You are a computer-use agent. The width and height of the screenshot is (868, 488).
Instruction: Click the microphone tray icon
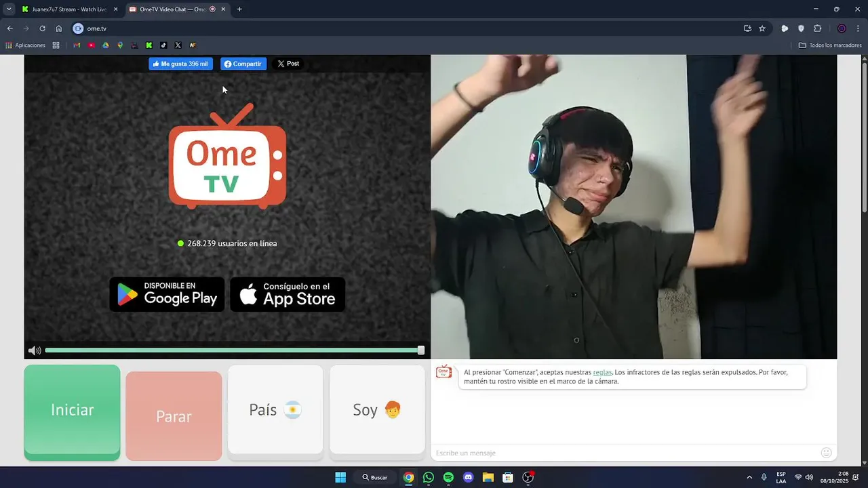click(764, 477)
